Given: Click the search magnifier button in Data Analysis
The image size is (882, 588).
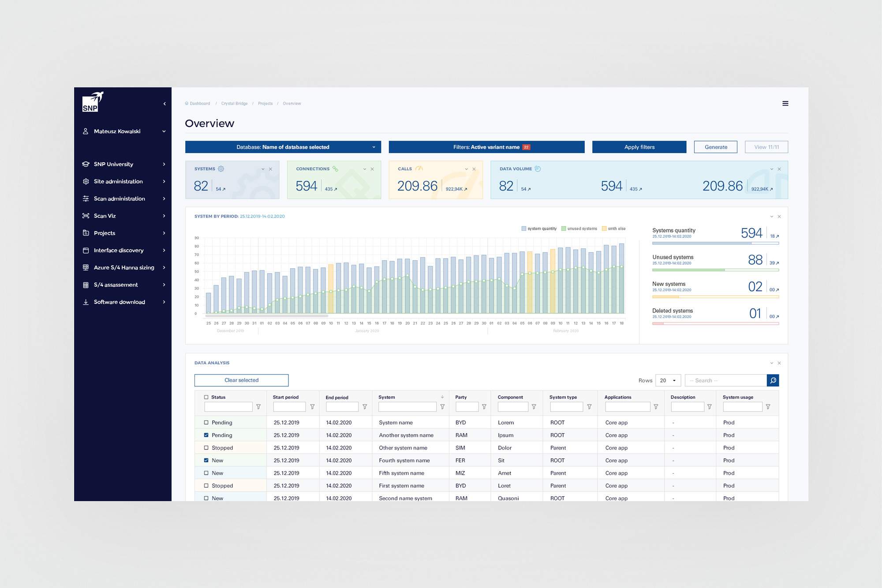Looking at the screenshot, I should tap(773, 380).
